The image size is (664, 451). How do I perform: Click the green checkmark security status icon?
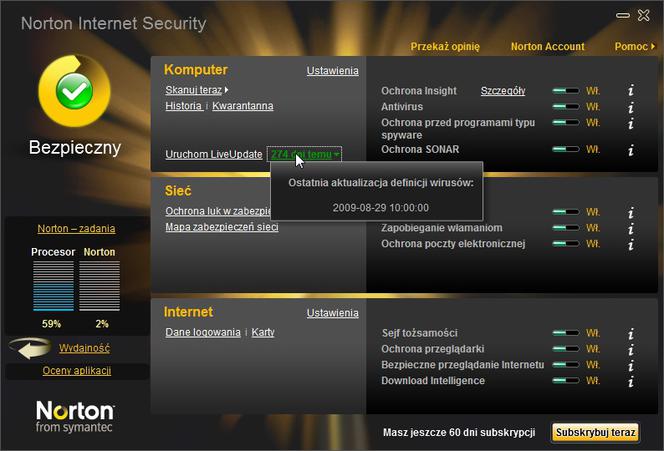(74, 90)
